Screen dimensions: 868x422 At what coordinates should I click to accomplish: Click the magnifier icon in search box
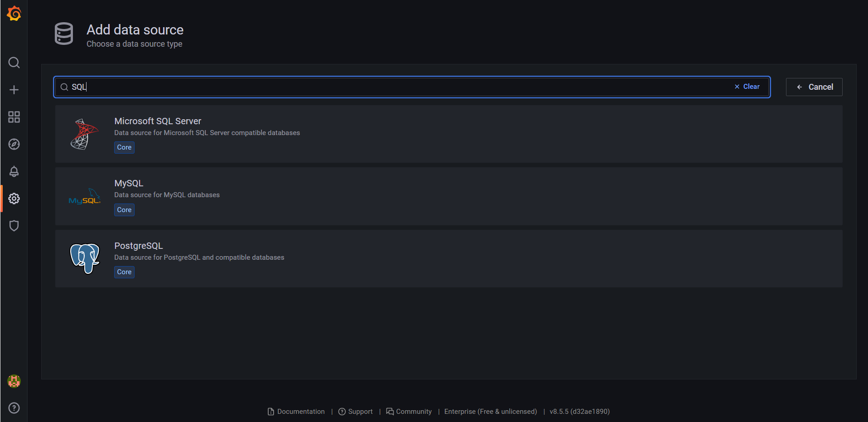[64, 87]
